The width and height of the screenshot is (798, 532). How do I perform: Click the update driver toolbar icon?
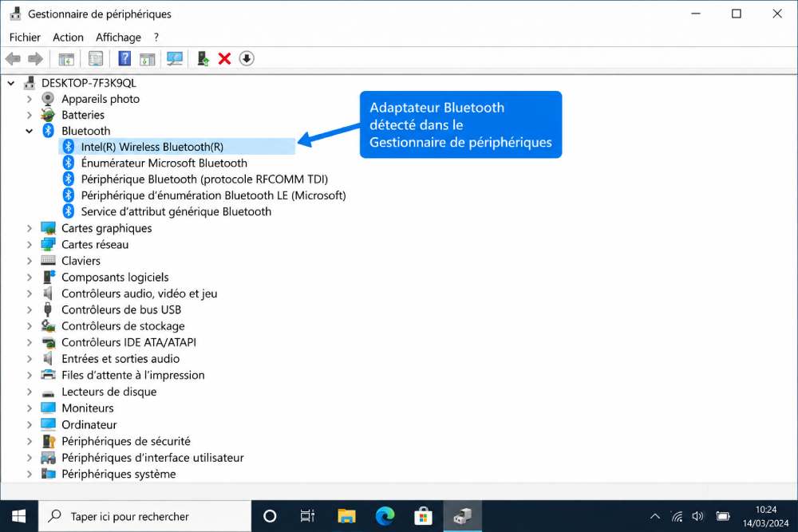click(x=203, y=58)
